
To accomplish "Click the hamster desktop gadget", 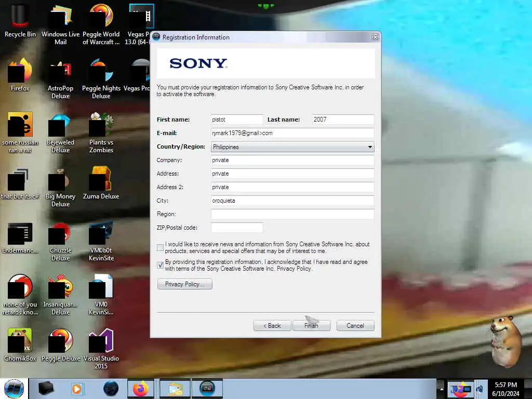I will tap(506, 341).
